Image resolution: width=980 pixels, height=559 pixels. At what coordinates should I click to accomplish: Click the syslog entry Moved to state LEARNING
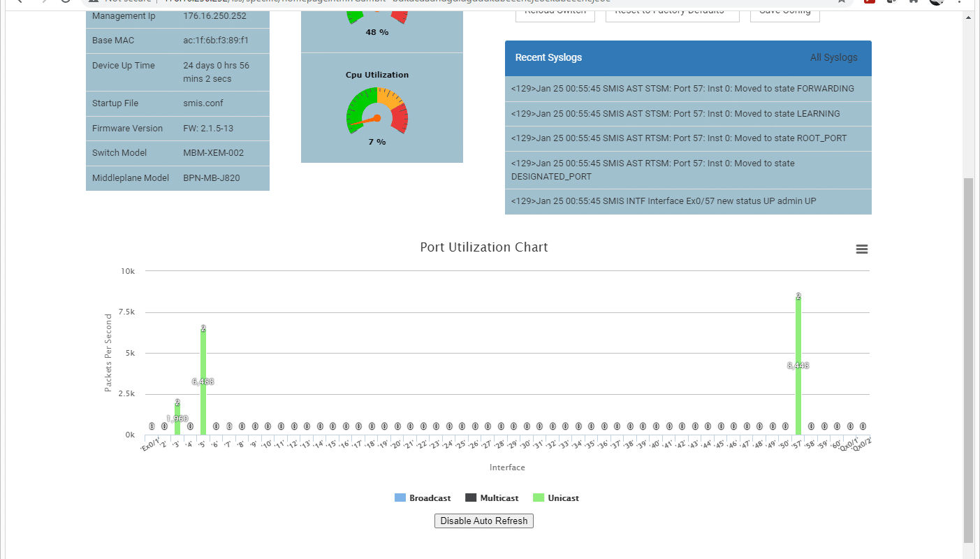coord(688,113)
